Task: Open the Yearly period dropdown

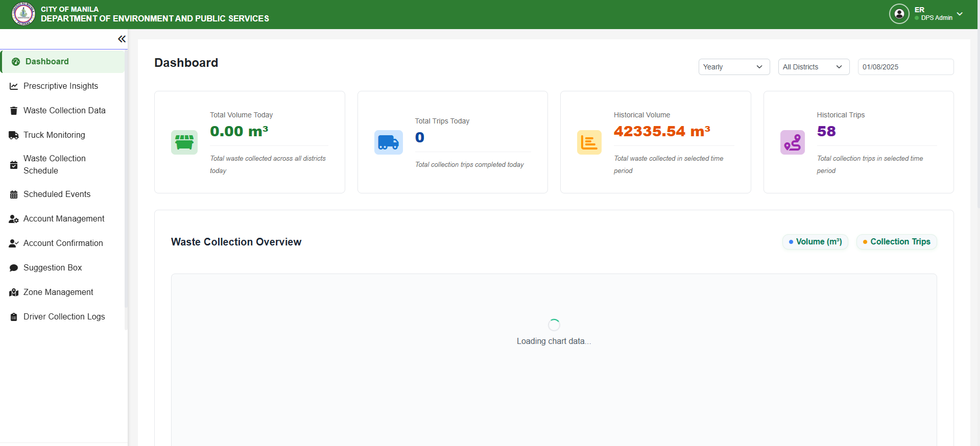Action: click(734, 67)
